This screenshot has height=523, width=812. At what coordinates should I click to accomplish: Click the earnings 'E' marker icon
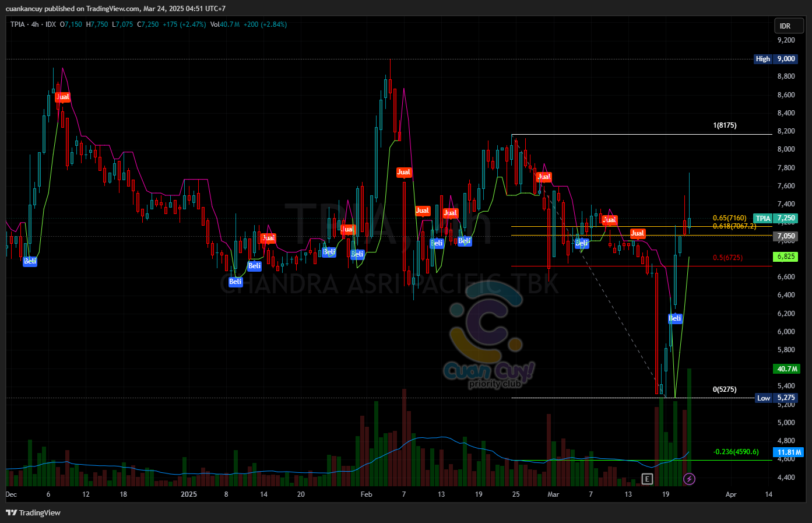pyautogui.click(x=647, y=479)
